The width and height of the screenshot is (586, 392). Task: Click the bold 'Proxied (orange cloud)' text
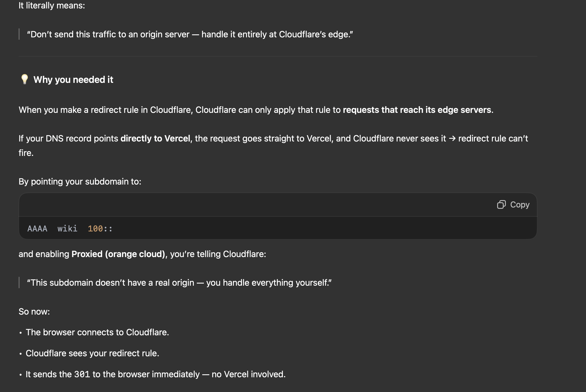[118, 254]
